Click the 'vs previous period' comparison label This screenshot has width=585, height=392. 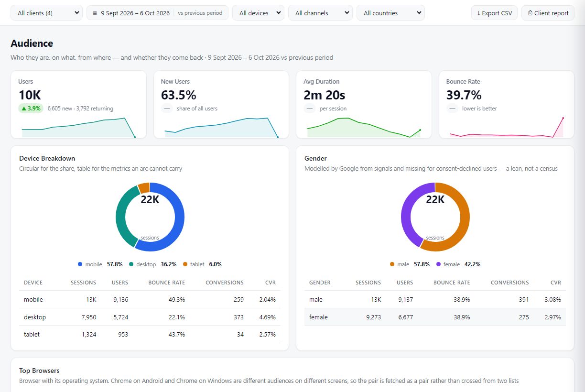pyautogui.click(x=200, y=13)
